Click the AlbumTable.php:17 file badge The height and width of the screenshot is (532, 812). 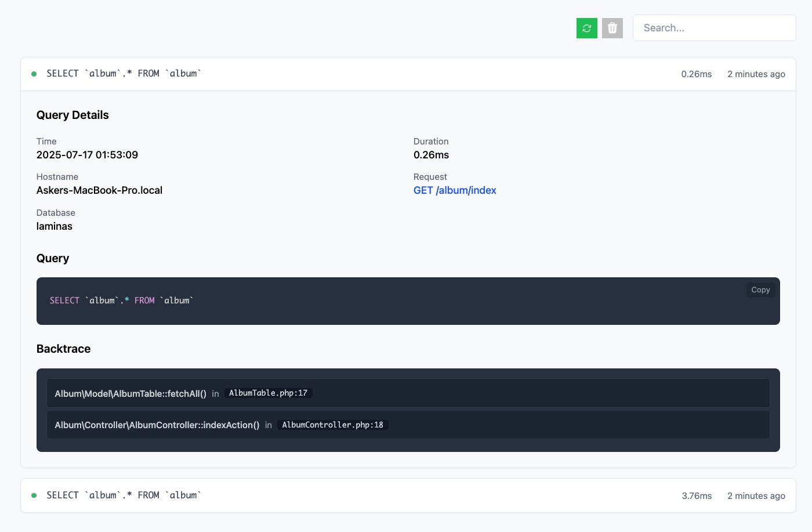(268, 393)
